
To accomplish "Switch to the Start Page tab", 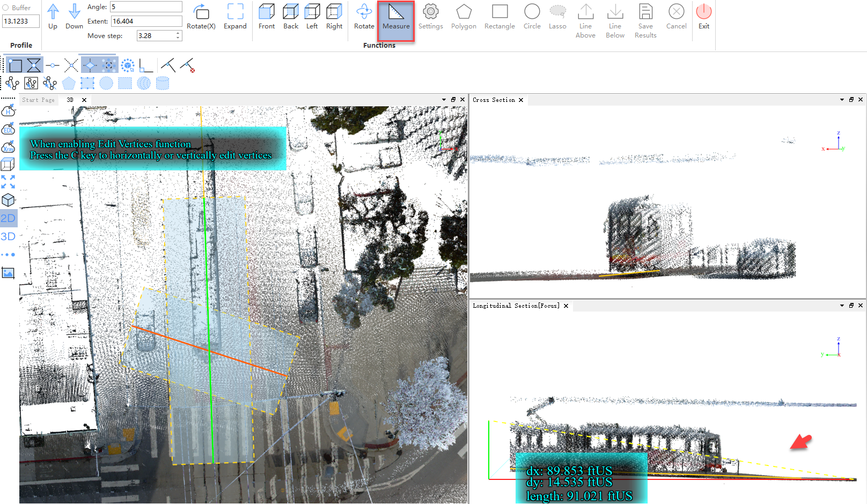I will point(38,100).
